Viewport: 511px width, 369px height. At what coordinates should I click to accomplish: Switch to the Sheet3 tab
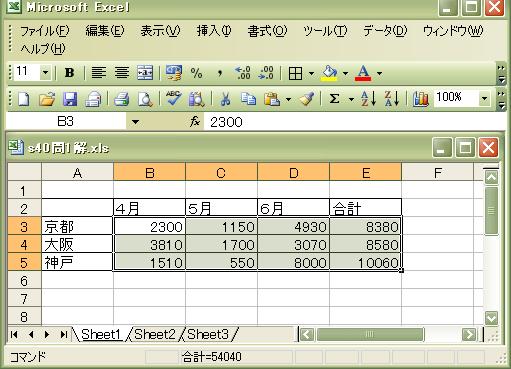coord(208,334)
